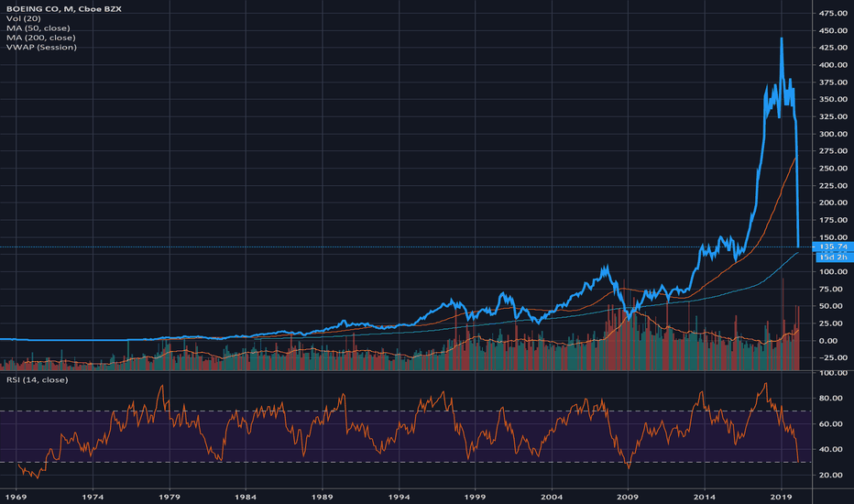Viewport: 854px width, 504px height.
Task: Click the 2009 label on time axis
Action: (628, 497)
